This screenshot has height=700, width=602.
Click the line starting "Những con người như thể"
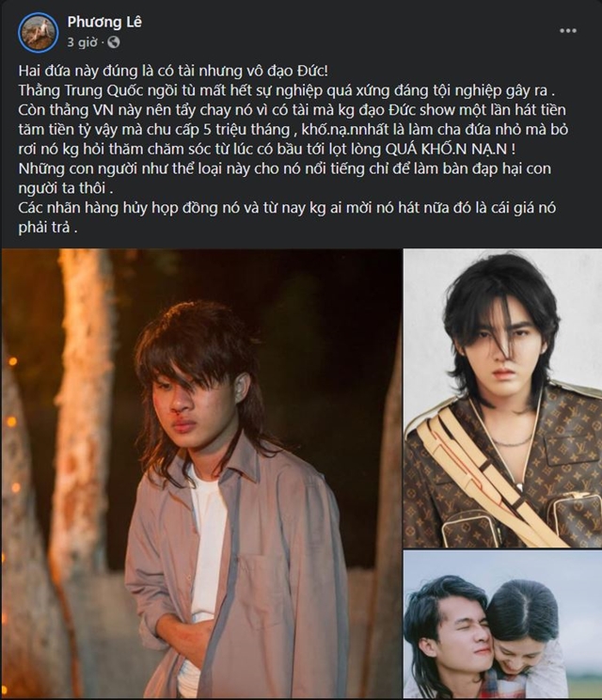tap(285, 169)
